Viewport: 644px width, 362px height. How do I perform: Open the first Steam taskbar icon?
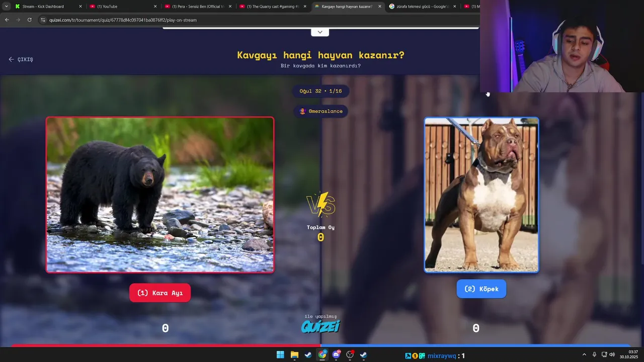(308, 355)
